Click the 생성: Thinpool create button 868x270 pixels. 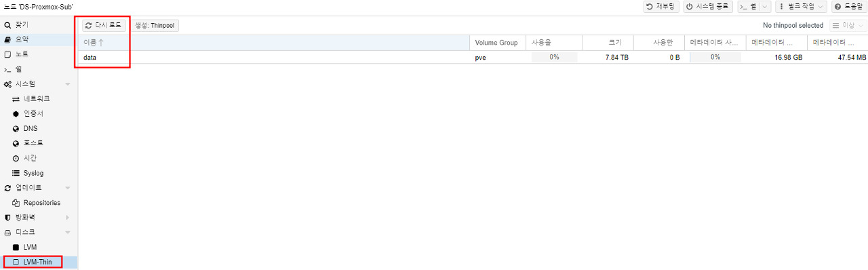click(155, 25)
